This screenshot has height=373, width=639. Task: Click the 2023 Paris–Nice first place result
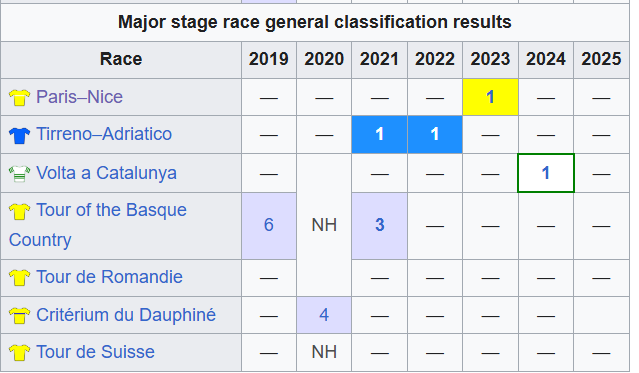tap(490, 97)
